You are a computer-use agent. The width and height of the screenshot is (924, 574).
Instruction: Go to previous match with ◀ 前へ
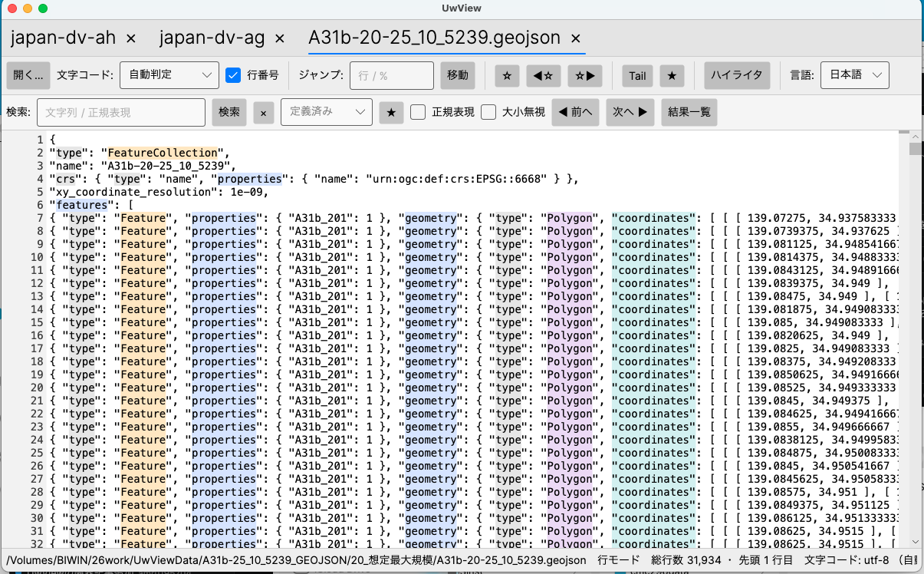pos(576,112)
